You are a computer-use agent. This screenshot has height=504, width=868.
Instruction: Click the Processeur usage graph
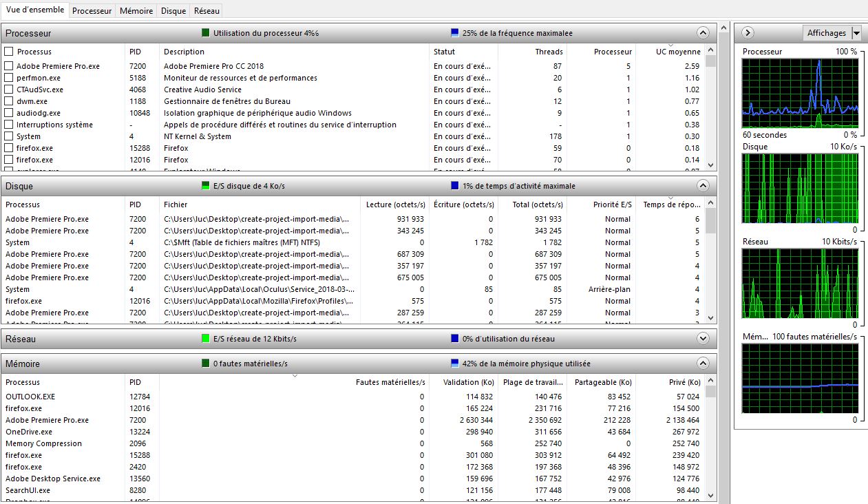point(800,93)
